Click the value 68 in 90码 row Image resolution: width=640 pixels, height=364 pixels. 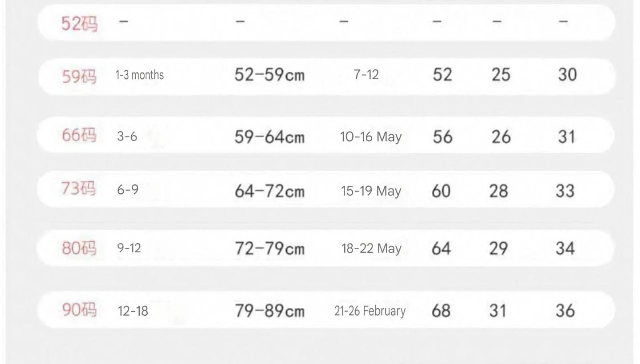[x=441, y=311]
